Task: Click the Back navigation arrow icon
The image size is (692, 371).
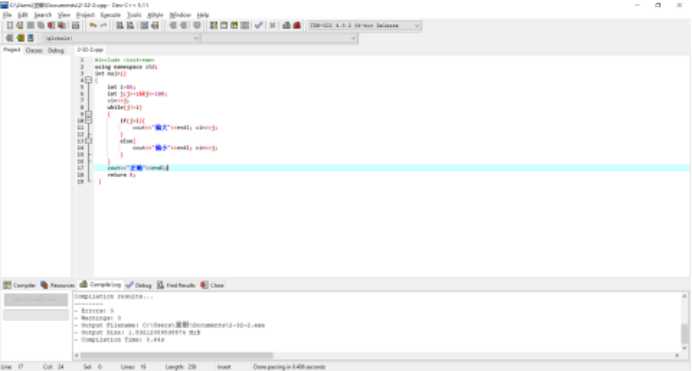Action: pos(173,26)
